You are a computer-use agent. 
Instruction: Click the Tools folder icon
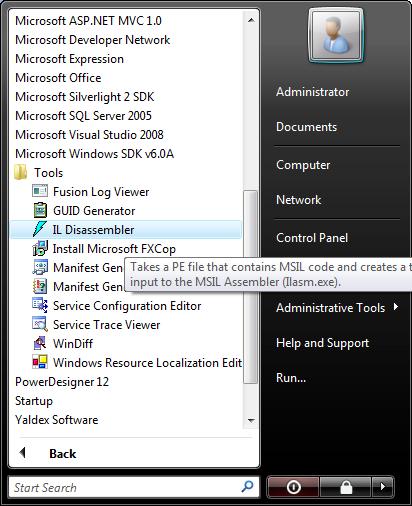(21, 173)
